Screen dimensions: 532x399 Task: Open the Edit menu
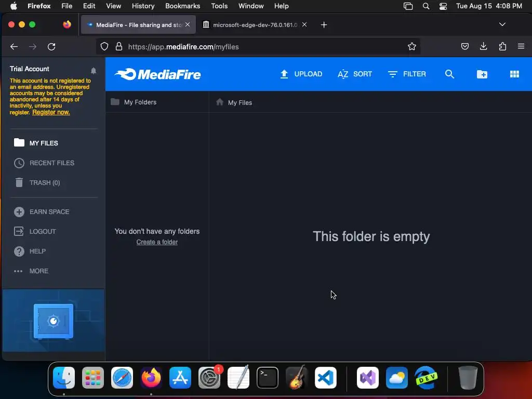tap(89, 6)
